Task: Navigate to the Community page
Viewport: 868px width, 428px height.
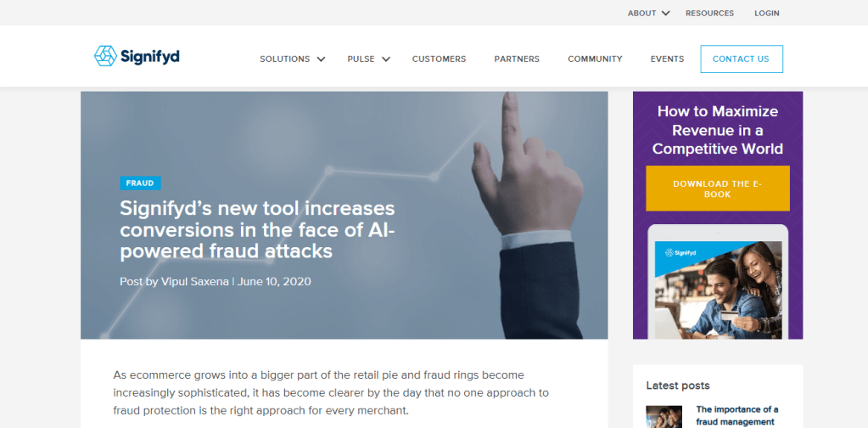Action: 595,59
